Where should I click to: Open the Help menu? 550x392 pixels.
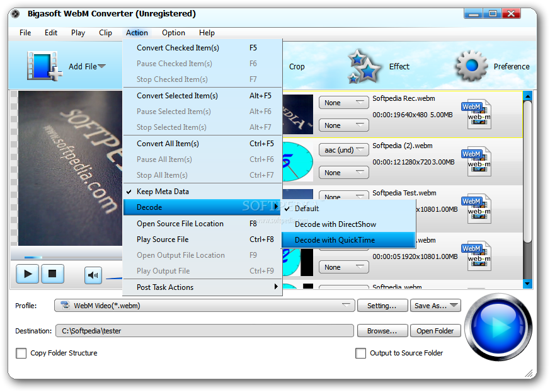207,33
